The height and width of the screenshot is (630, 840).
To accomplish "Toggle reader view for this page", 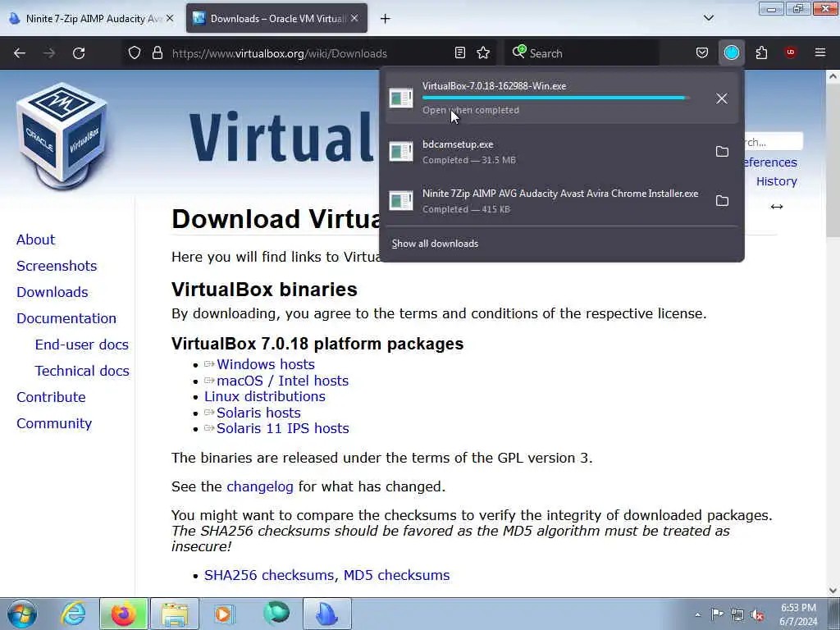I will [459, 53].
